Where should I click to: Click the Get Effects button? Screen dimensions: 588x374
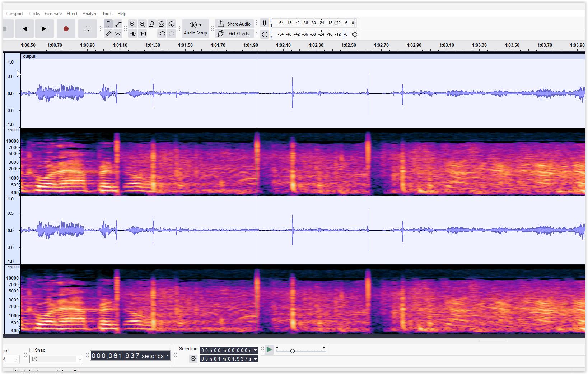coord(234,34)
